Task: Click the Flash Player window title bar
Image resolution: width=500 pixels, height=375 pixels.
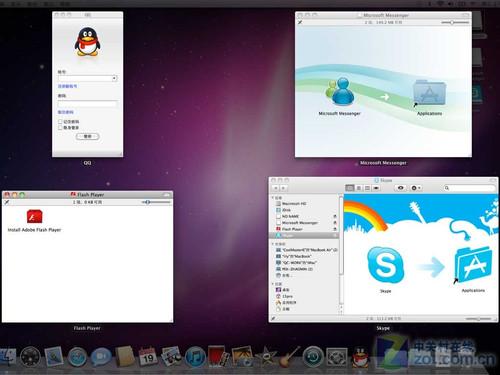Action: tap(87, 194)
